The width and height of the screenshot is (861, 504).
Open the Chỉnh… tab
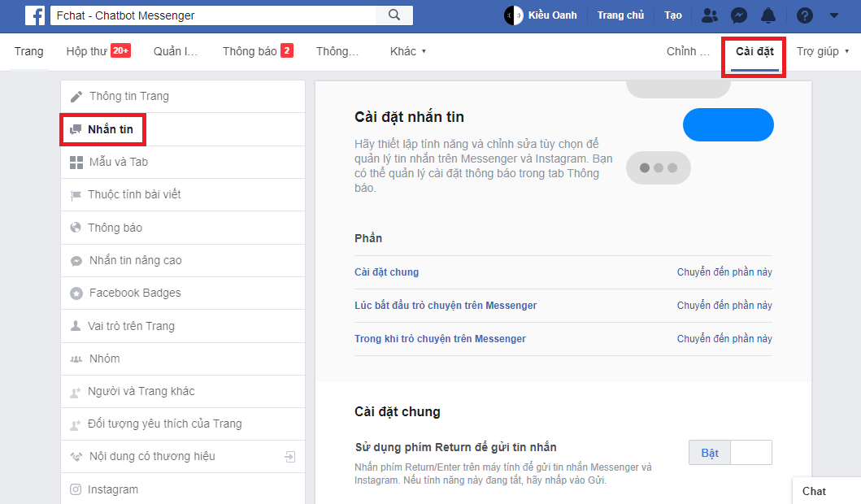click(688, 51)
